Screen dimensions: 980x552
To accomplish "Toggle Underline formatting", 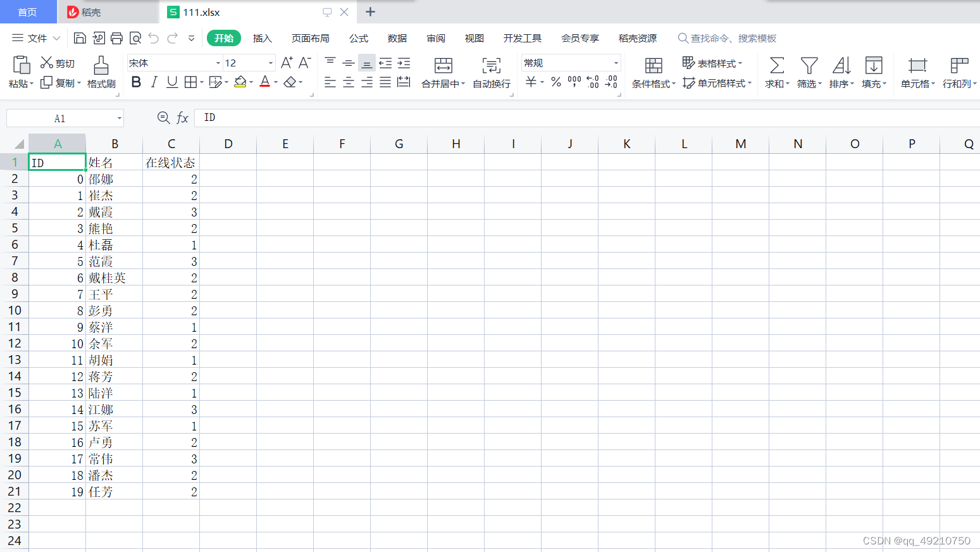I will pos(171,82).
